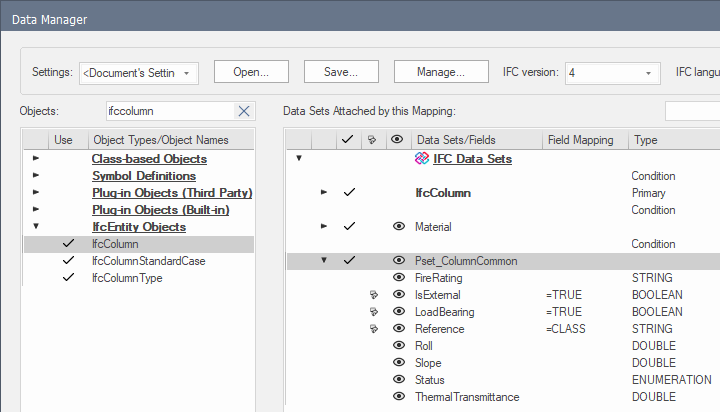The image size is (720, 412).
Task: Open the IFC version dropdown
Action: [x=612, y=73]
